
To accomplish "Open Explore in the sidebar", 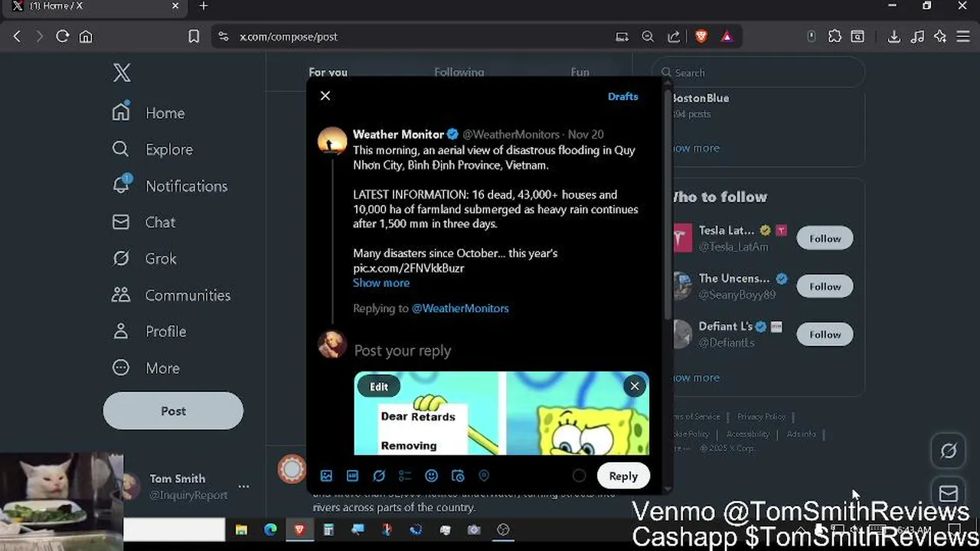I will (152, 149).
